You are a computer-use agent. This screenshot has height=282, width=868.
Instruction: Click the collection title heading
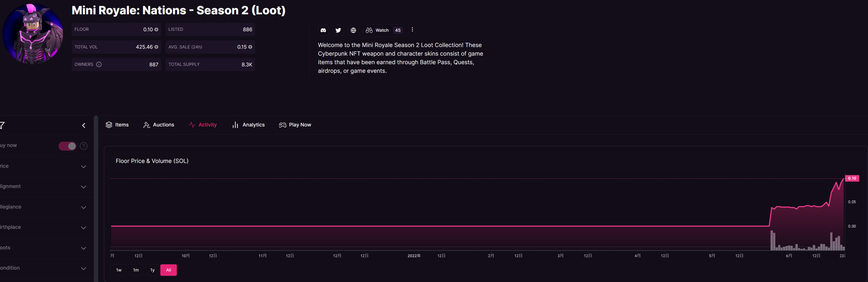point(179,10)
